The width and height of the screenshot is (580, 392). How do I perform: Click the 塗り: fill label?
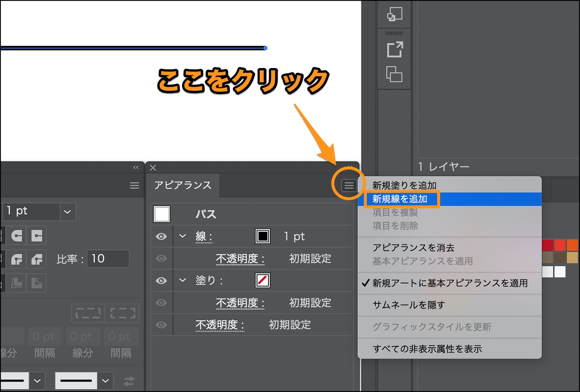click(x=209, y=280)
